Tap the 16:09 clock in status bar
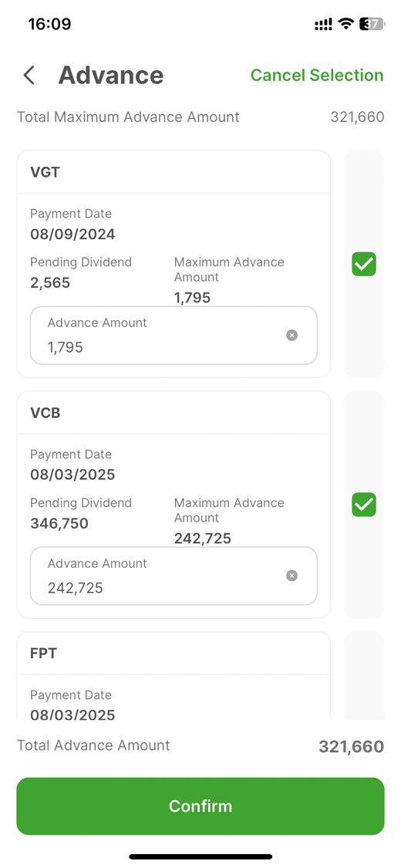 (x=49, y=25)
